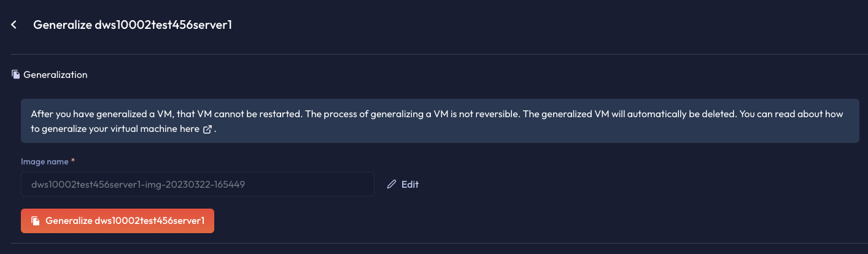
Task: Click the red required asterisk
Action: pos(73,161)
